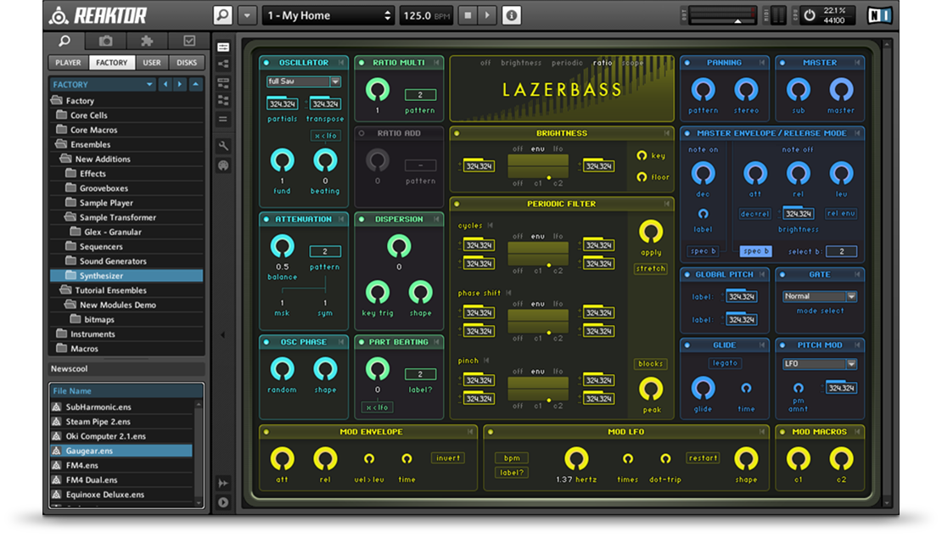Click the audio engine power button
The height and width of the screenshot is (560, 942).
(x=809, y=15)
